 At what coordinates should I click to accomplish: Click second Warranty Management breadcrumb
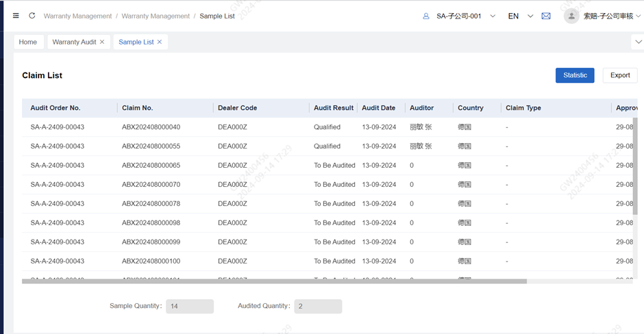156,16
